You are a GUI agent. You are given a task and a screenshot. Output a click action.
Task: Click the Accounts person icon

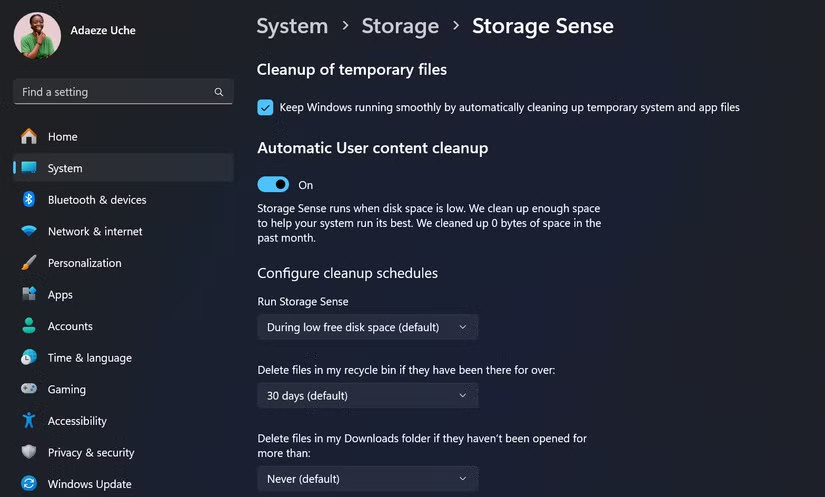[29, 326]
